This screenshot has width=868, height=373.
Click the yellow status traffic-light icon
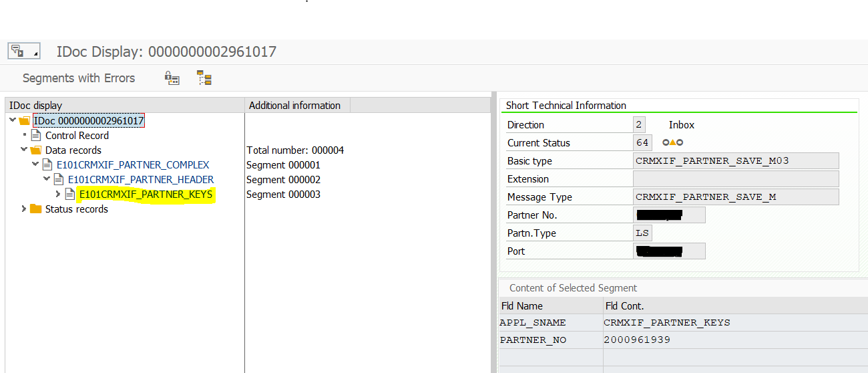672,142
